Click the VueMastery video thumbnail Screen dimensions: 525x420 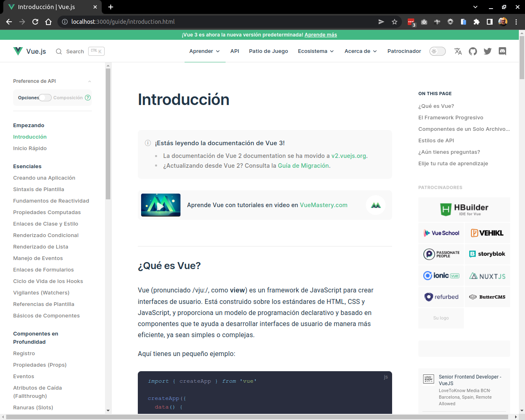pyautogui.click(x=161, y=205)
